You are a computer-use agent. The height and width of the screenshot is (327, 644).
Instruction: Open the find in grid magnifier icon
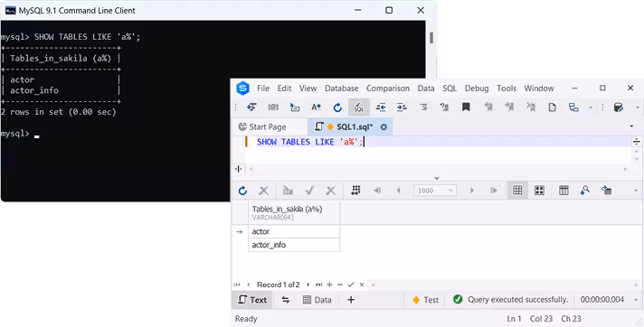coord(585,191)
